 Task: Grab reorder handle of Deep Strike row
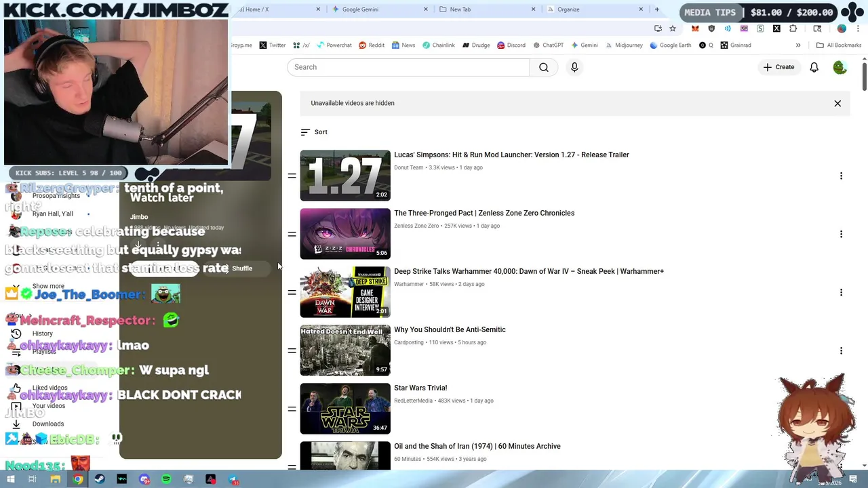[x=292, y=292]
